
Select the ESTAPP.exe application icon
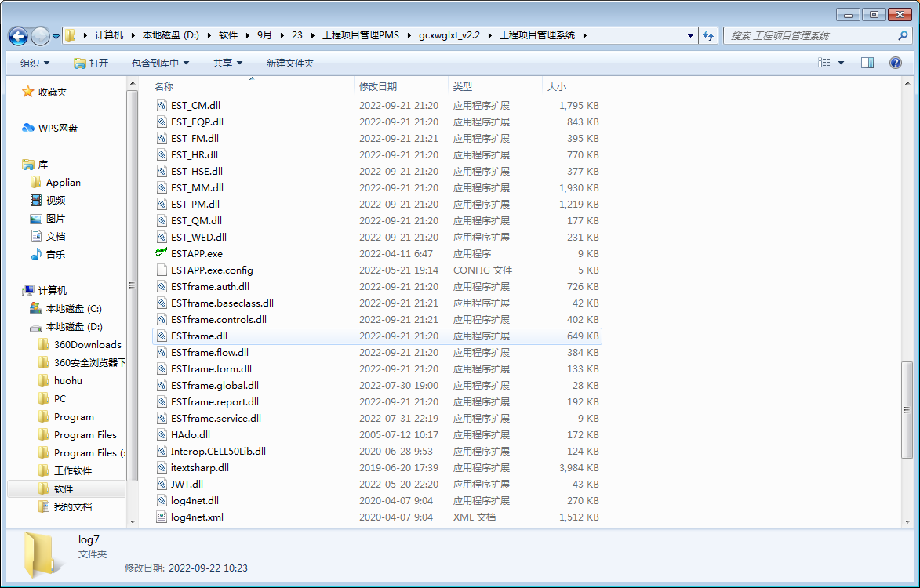tap(162, 253)
